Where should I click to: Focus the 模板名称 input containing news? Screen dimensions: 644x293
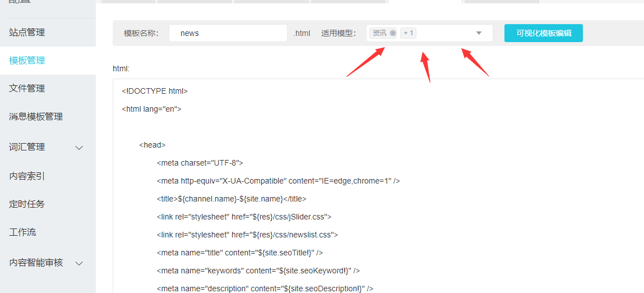coord(228,33)
